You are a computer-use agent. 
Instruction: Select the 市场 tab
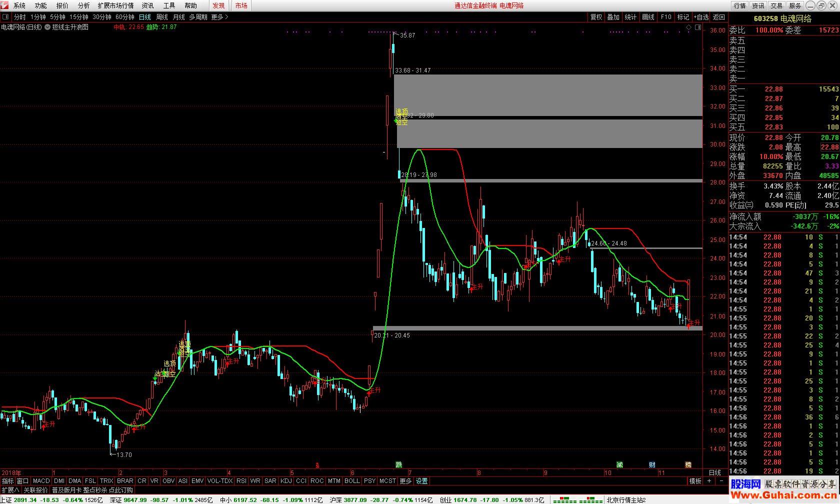coord(241,5)
